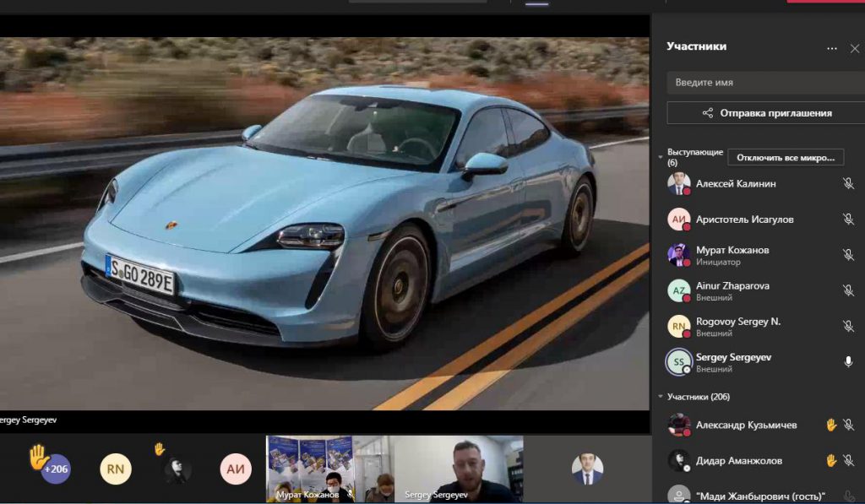The image size is (865, 504).
Task: Open the +206 overflow participants bubble
Action: coord(56,469)
